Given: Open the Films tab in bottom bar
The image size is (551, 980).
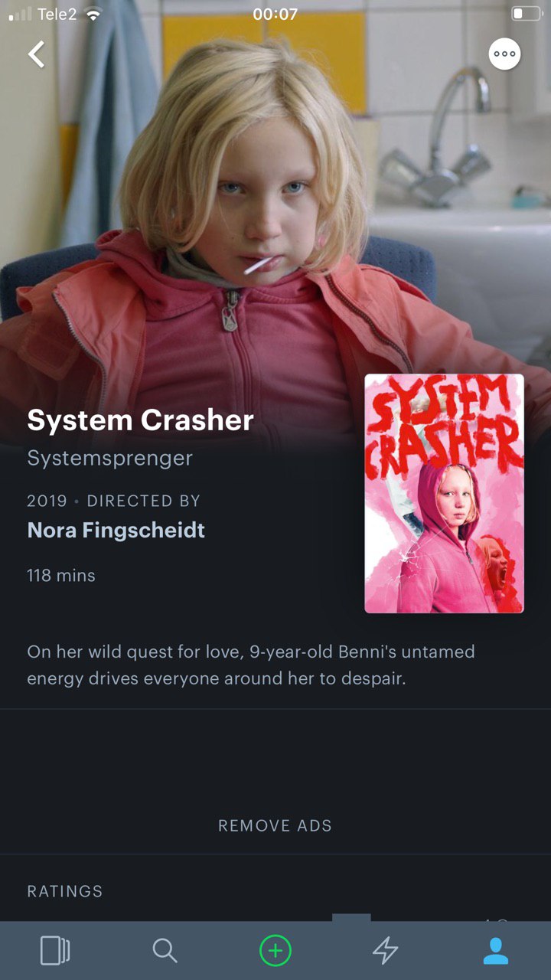Looking at the screenshot, I should click(55, 951).
